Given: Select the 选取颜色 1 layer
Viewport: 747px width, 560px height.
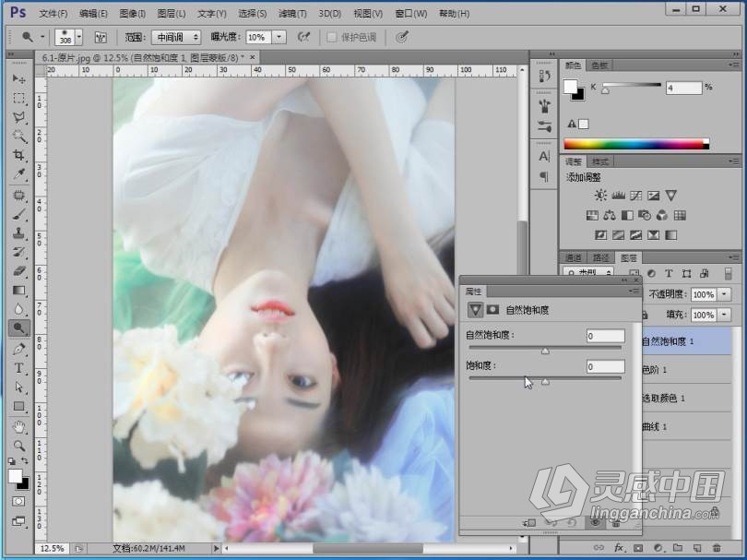Looking at the screenshot, I should coord(686,398).
